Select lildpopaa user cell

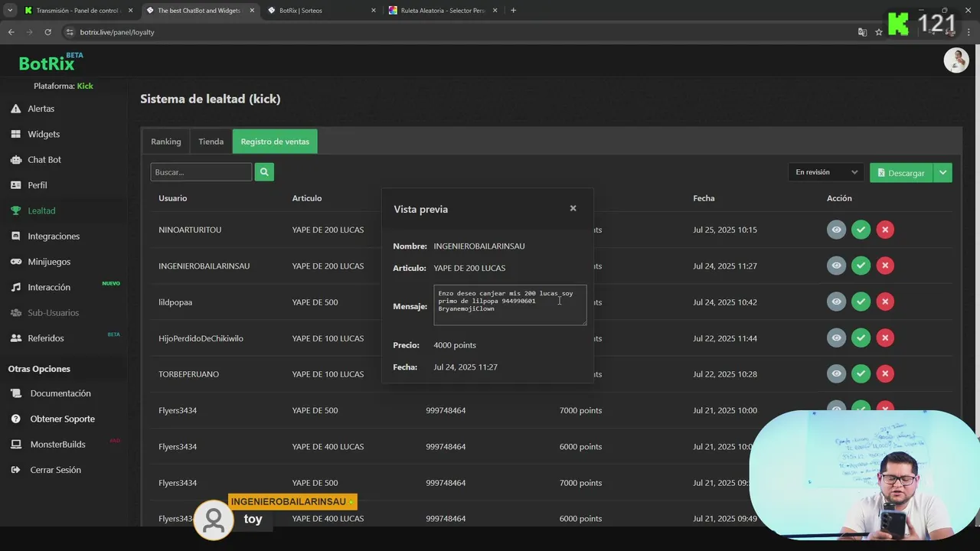[175, 302]
